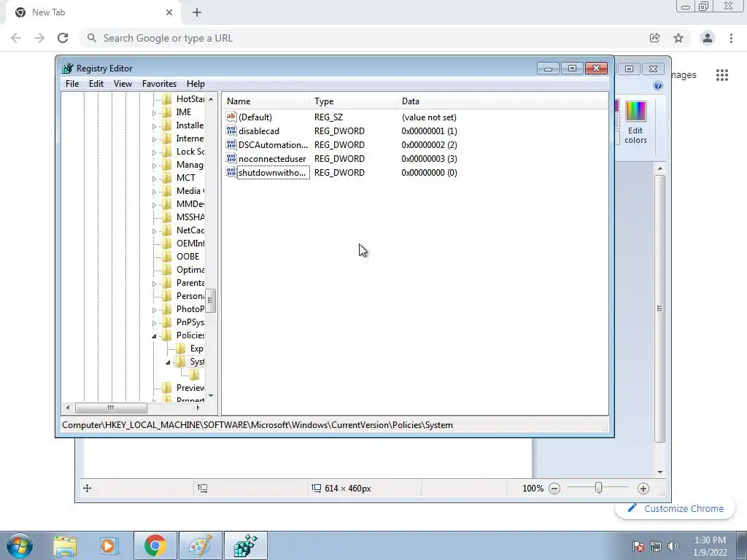The image size is (747, 560).
Task: Click the NetCac folder icon
Action: (167, 230)
